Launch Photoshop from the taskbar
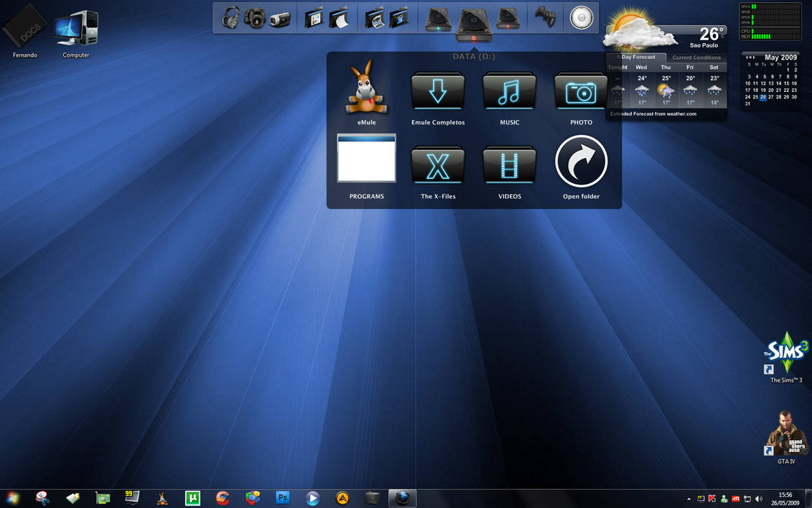The width and height of the screenshot is (812, 508). coord(282,497)
